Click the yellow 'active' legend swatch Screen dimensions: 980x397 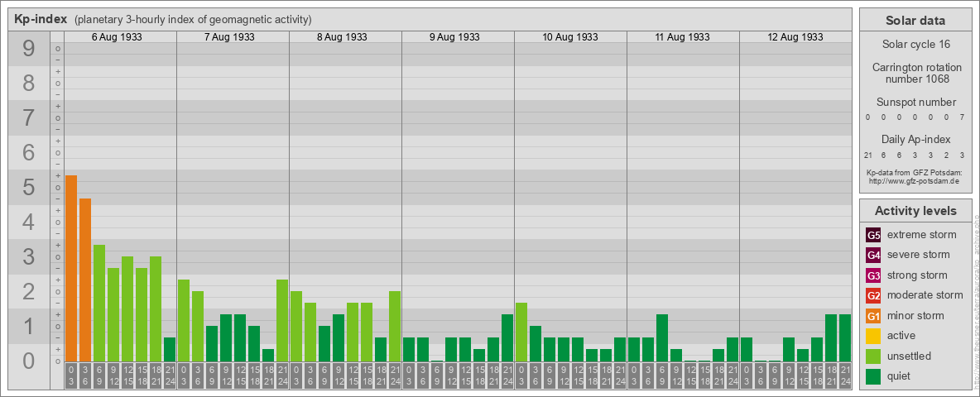[x=873, y=336]
